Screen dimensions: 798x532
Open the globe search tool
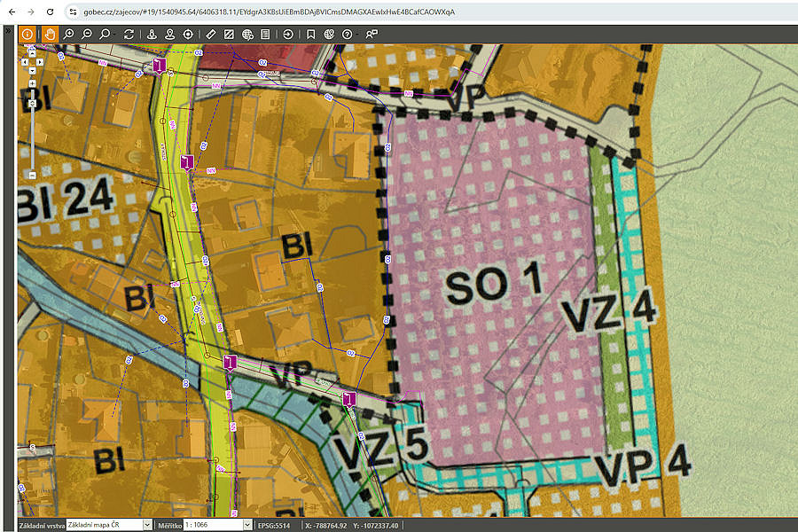click(x=247, y=34)
